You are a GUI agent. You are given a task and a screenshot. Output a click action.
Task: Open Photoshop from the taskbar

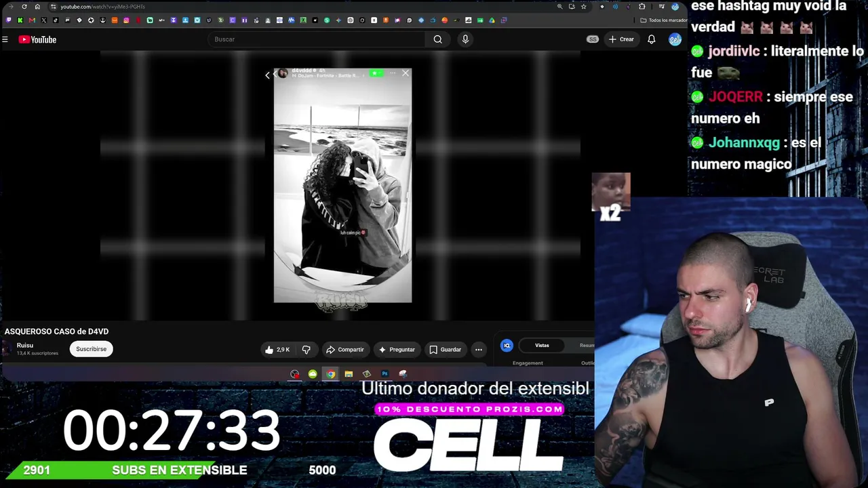384,374
